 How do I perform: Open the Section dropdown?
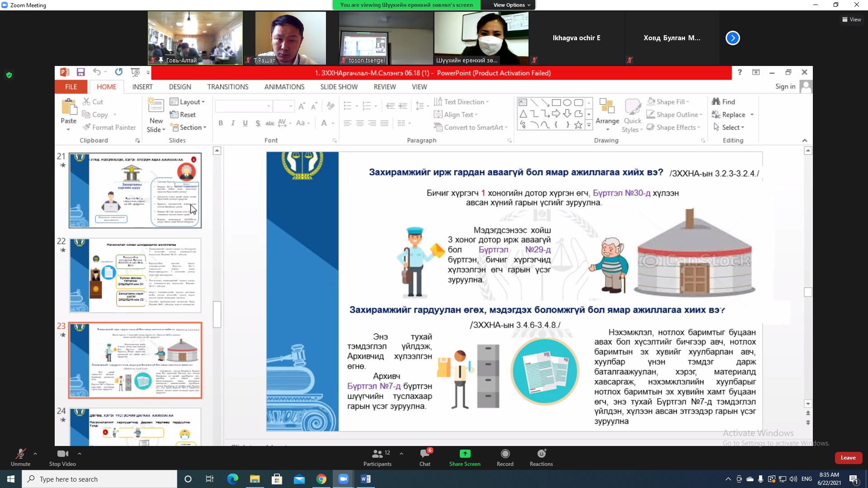[x=188, y=127]
